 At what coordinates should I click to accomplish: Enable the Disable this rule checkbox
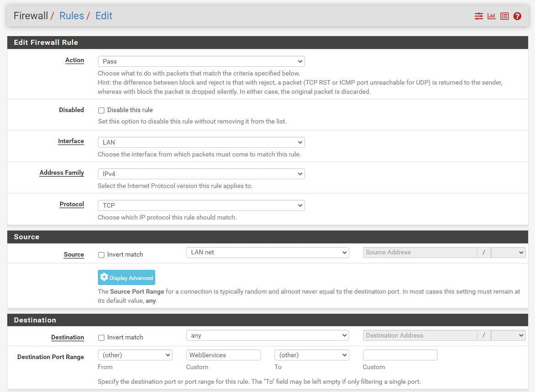coord(101,110)
